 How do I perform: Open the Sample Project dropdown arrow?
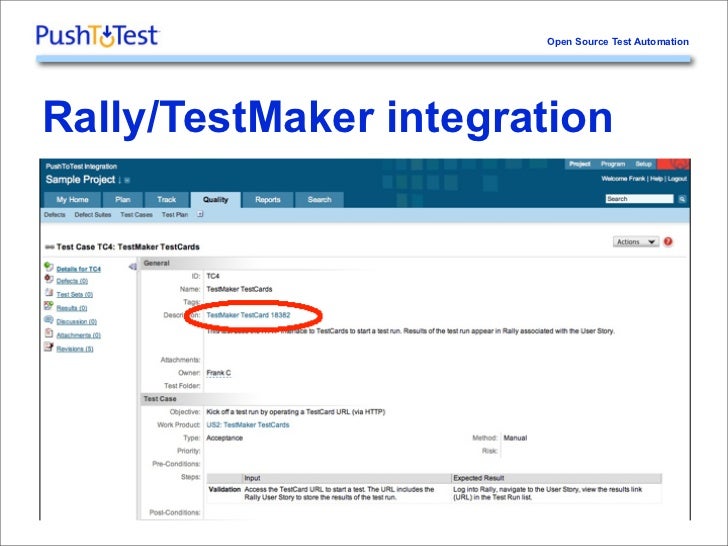[x=127, y=181]
